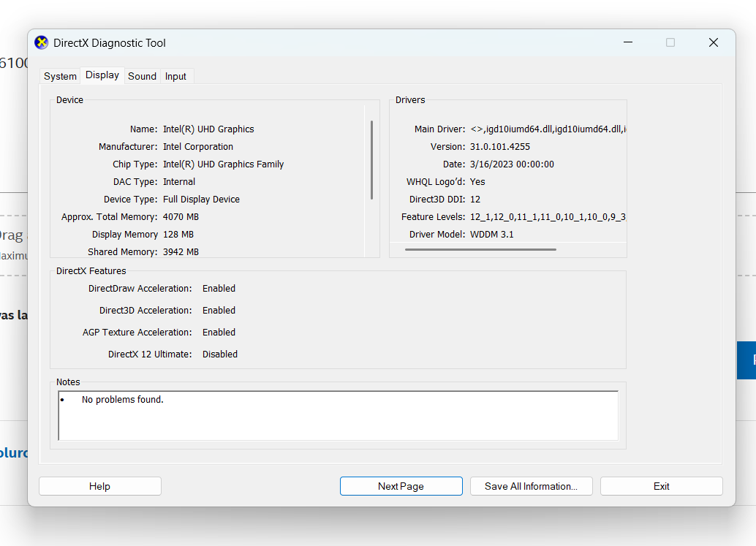Click the Drivers panel horizontal scrollbar
The image size is (756, 546).
pos(480,250)
